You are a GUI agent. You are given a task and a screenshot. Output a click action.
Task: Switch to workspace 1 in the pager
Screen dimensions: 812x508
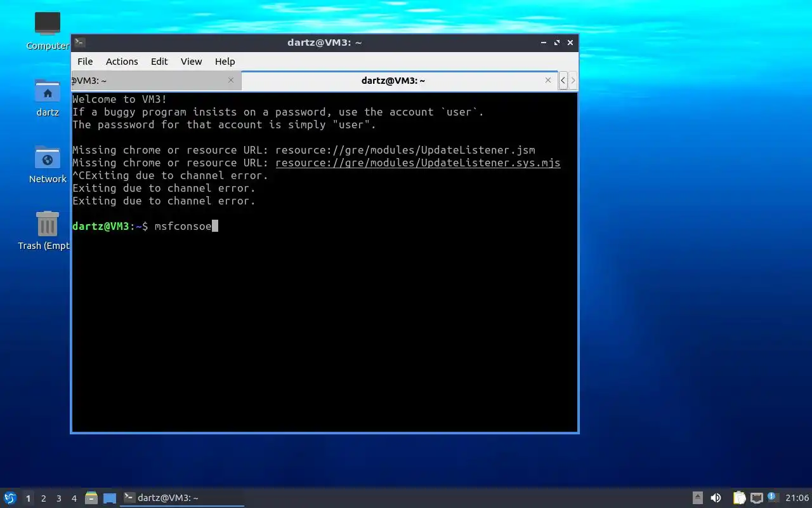28,498
